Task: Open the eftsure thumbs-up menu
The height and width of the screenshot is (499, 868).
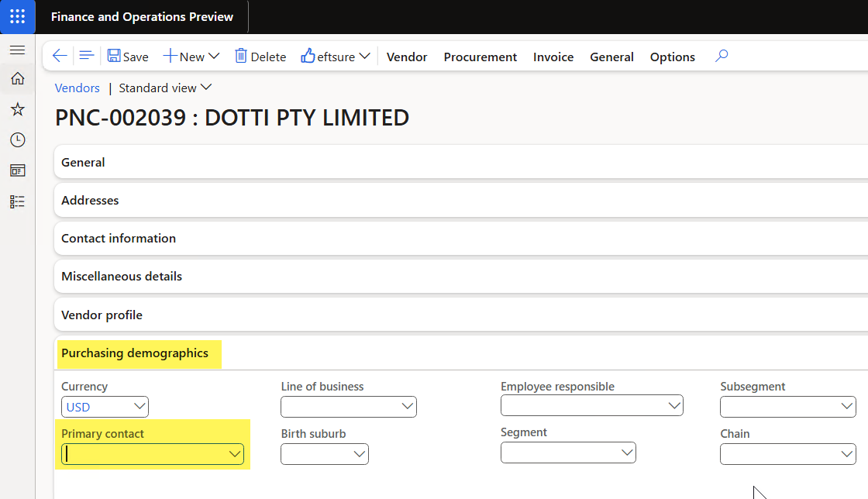Action: point(335,57)
